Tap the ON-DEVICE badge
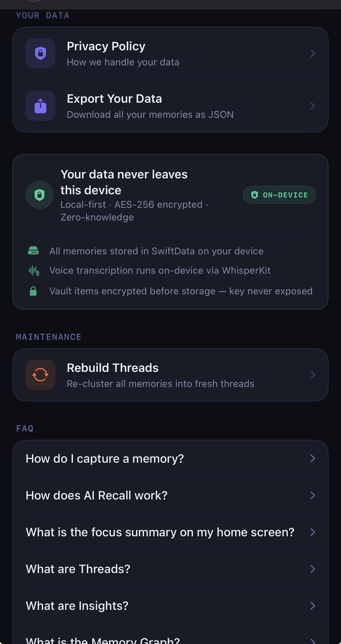341x644 pixels. (279, 195)
